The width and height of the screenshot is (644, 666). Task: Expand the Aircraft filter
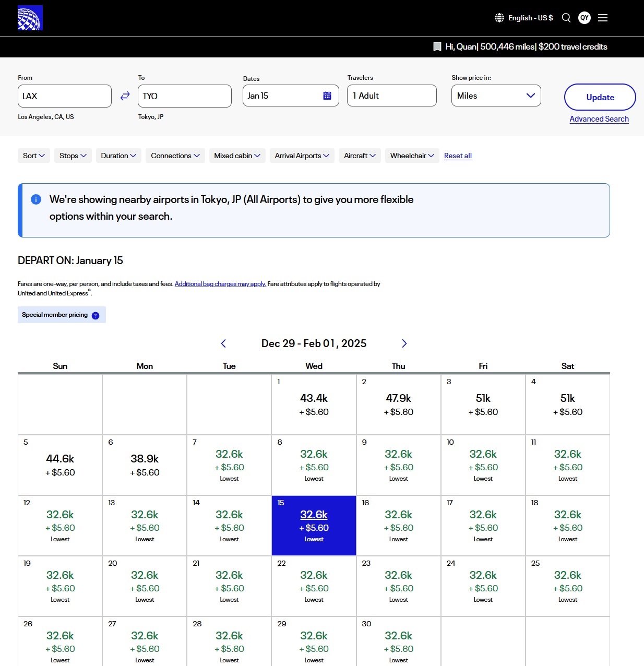(x=360, y=156)
